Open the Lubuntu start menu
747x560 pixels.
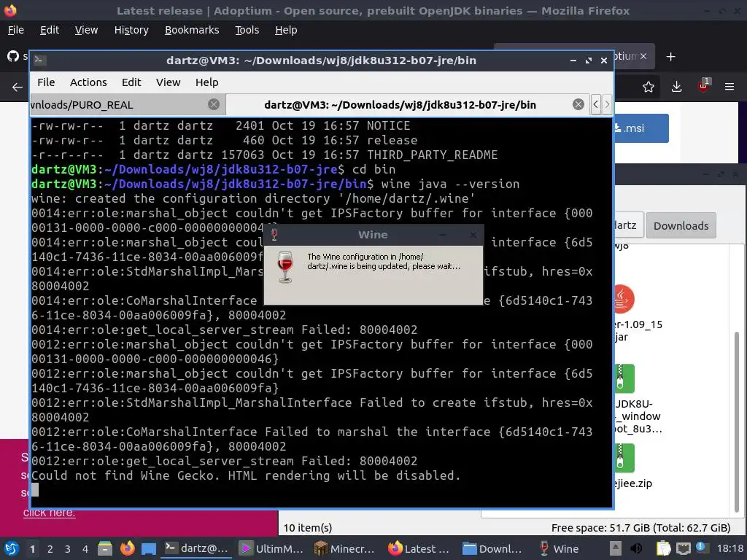pyautogui.click(x=12, y=548)
